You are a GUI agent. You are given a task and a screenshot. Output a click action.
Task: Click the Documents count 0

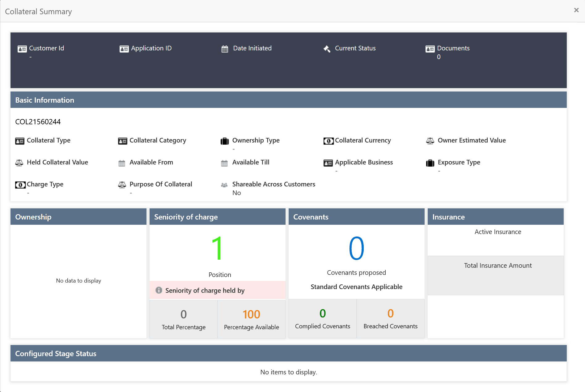pos(439,57)
